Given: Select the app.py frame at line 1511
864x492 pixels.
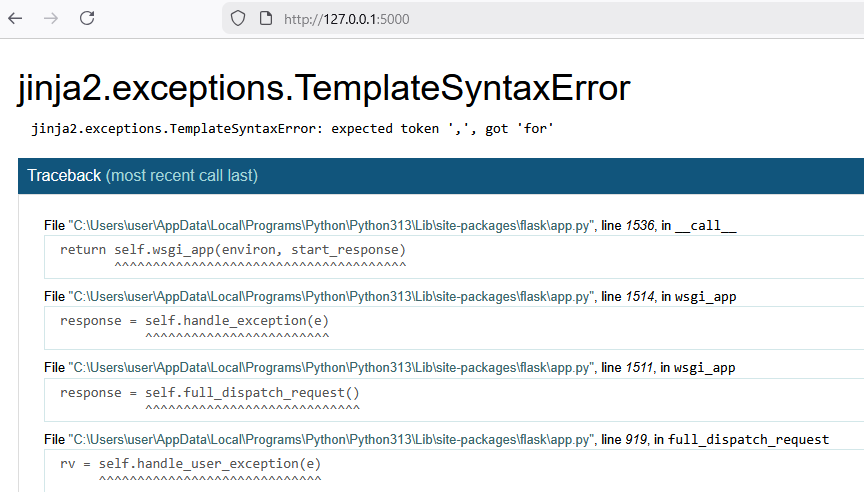Looking at the screenshot, I should point(390,368).
